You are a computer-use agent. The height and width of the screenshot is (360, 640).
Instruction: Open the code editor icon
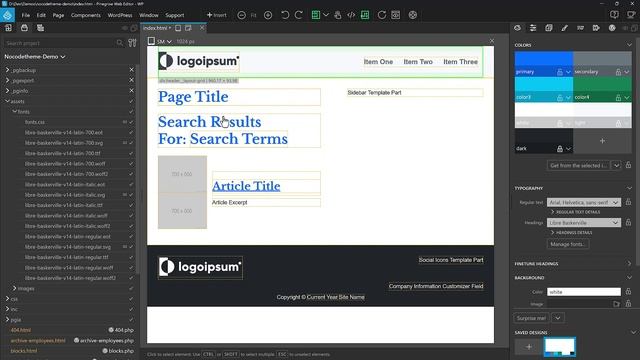pos(351,15)
